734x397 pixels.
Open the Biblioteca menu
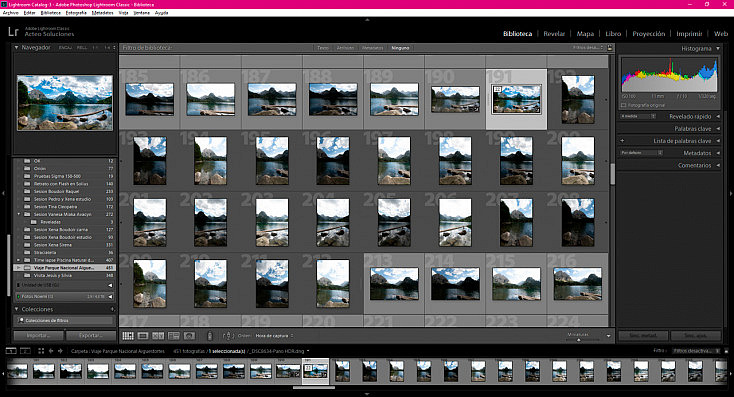coord(51,13)
